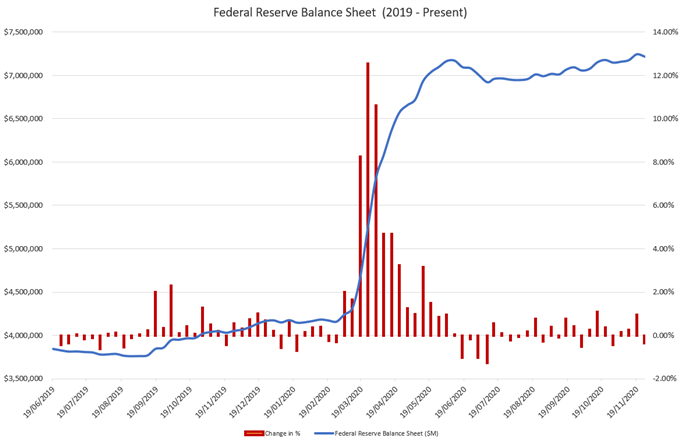Click the 19/12/2019 date label
This screenshot has height=443, width=680.
coord(245,402)
